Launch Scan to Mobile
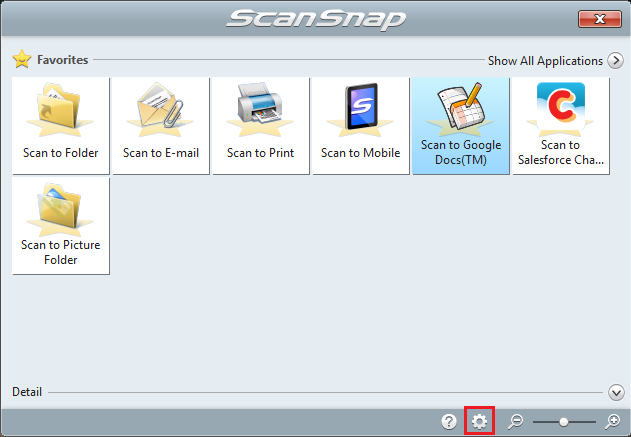This screenshot has width=631, height=437. pyautogui.click(x=361, y=126)
